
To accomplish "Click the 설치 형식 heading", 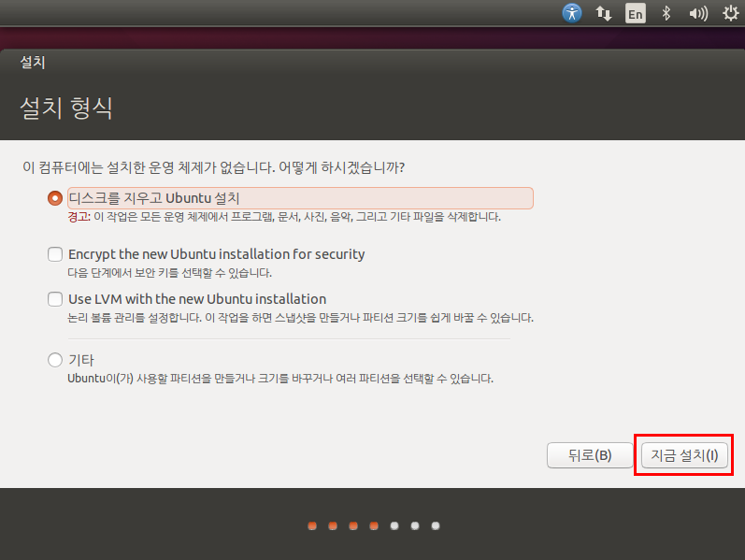I will pyautogui.click(x=66, y=108).
